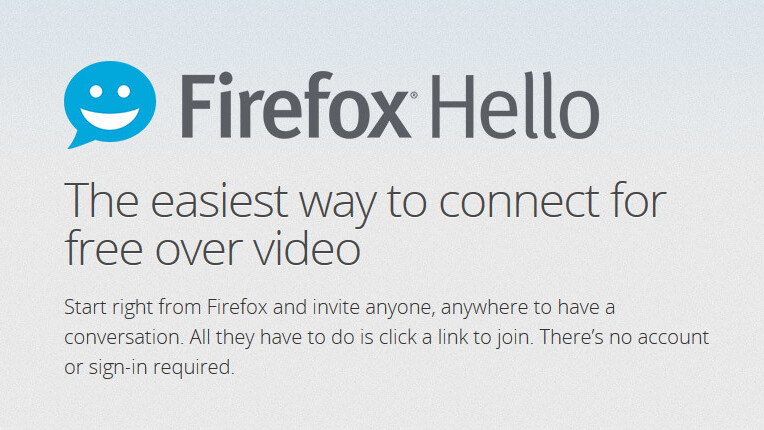Screen dimensions: 764x430
Task: Click the white smile inside the bubble
Action: (110, 119)
